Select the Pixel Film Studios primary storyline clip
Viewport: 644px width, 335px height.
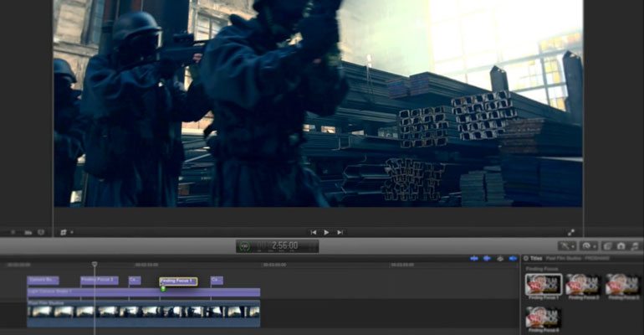tap(143, 313)
